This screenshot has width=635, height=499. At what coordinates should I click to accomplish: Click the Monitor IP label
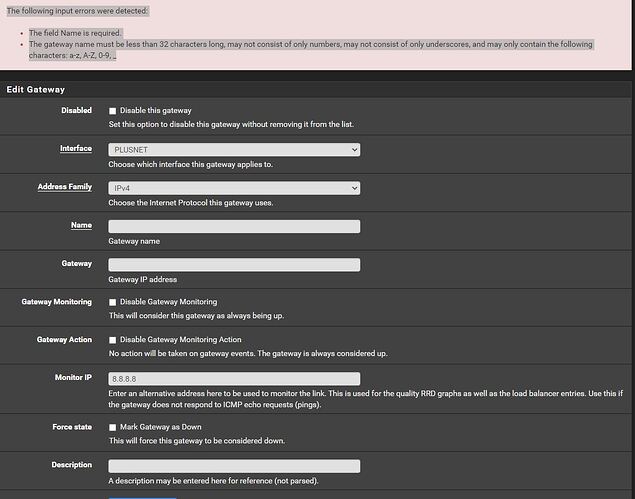pos(73,377)
